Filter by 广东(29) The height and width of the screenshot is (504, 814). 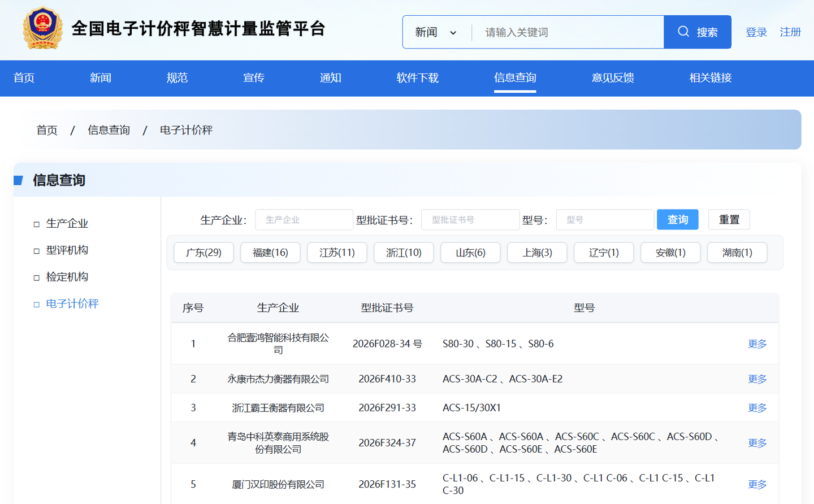203,253
